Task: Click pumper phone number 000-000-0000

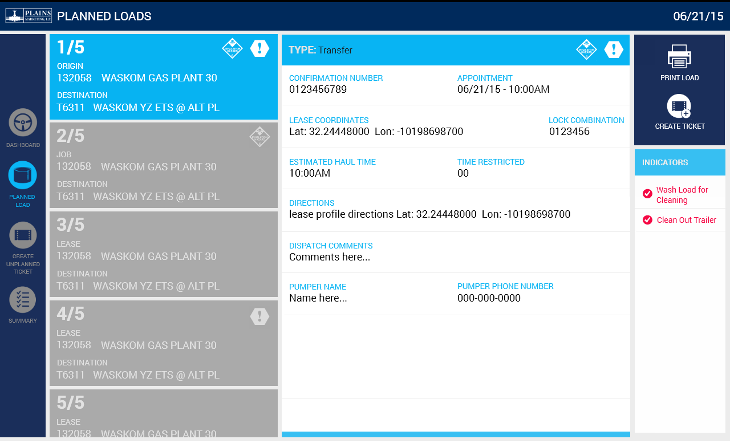Action: click(489, 298)
